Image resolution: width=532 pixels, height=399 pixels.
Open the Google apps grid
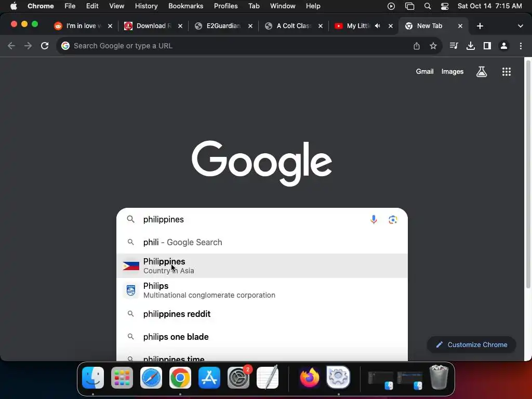click(506, 72)
